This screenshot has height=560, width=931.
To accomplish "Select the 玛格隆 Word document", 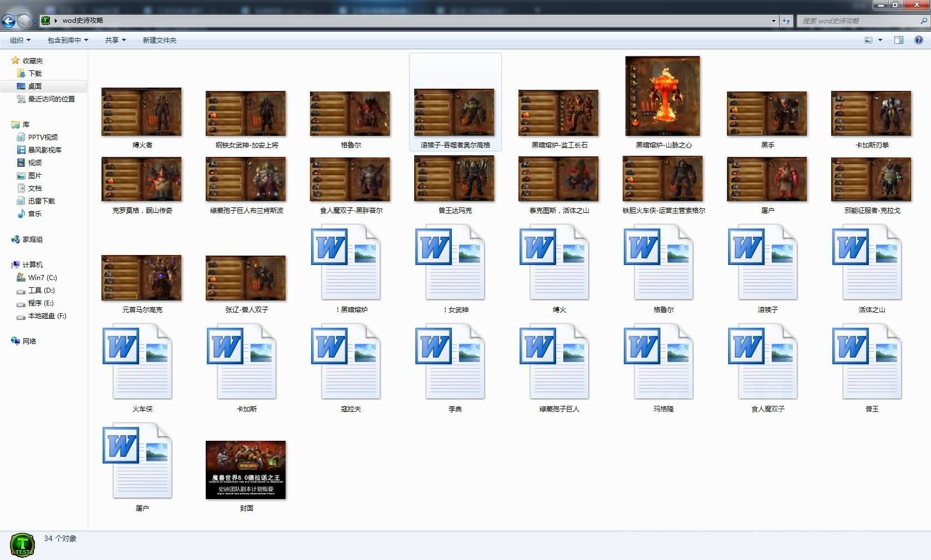I will 659,362.
